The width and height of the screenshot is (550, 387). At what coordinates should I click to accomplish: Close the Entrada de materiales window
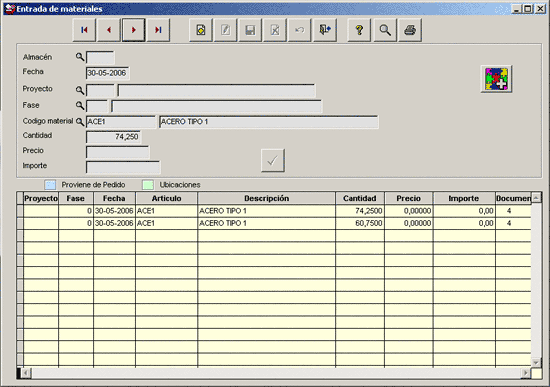pos(540,9)
